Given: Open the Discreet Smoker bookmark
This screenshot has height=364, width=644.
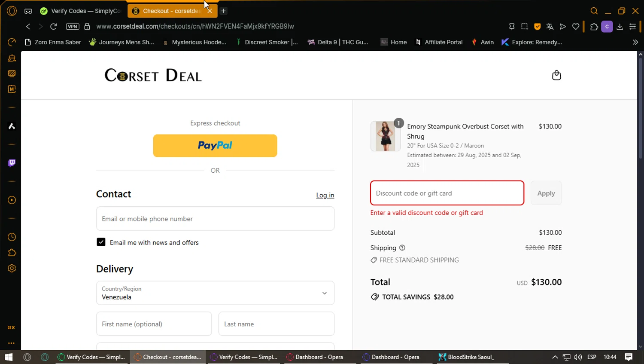Looking at the screenshot, I should pos(267,42).
